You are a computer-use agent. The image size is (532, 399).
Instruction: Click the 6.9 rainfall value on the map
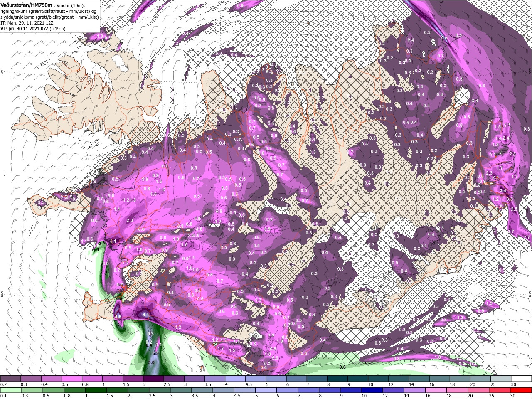[155, 353]
